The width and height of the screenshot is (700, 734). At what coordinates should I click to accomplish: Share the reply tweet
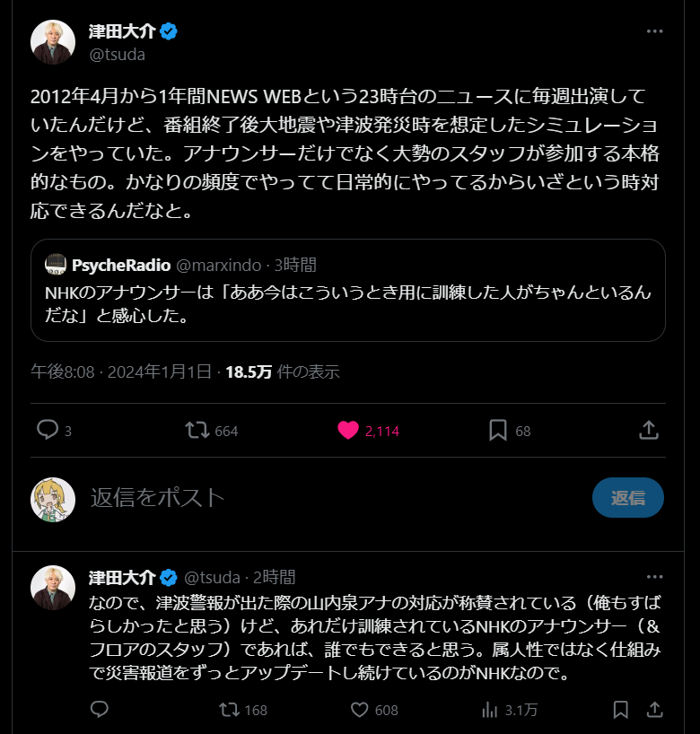653,710
